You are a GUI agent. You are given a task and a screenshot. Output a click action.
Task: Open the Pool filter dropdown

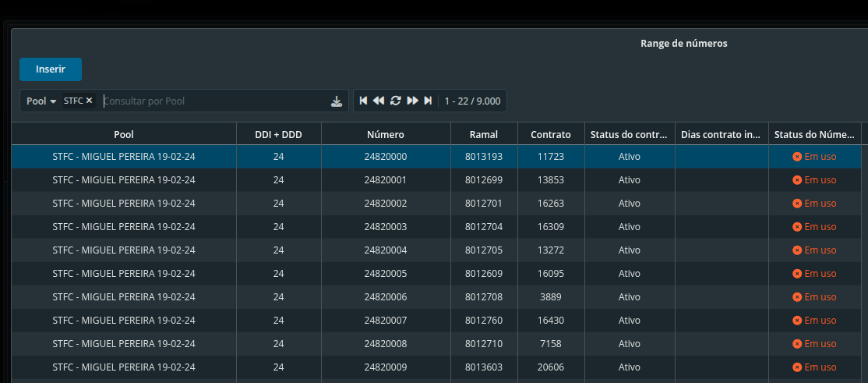click(41, 101)
